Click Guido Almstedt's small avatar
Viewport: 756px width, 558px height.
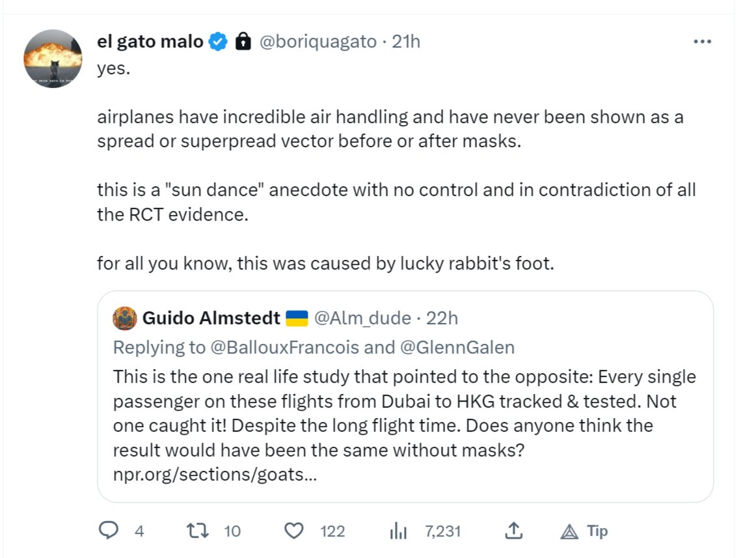coord(125,318)
